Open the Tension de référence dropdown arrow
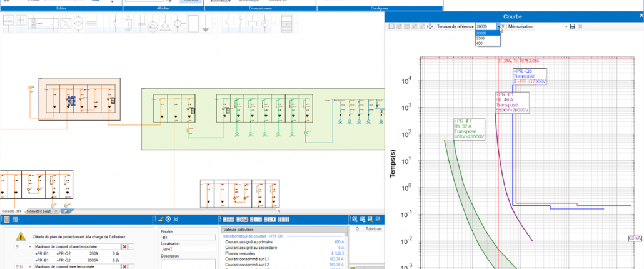 pos(498,26)
